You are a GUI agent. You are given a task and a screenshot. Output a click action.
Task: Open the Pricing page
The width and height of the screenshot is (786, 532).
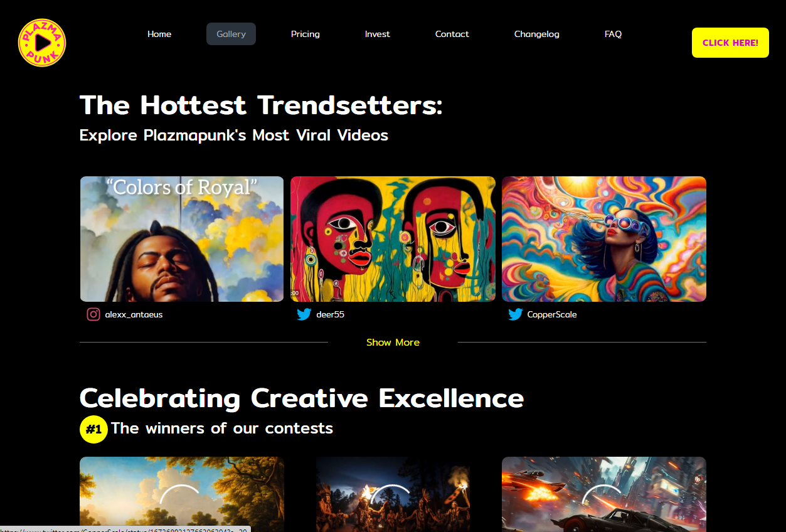305,34
